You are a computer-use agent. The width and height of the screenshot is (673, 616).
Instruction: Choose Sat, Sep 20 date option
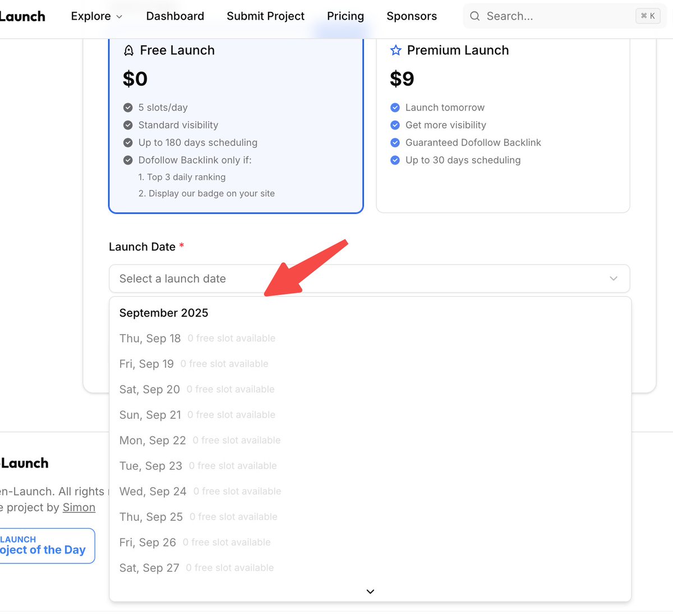370,390
